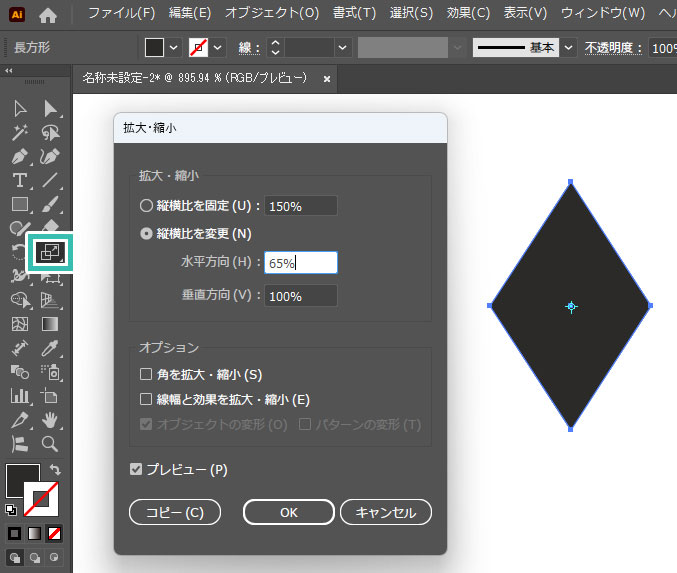Select the Hand tool
Viewport: 677px width, 573px height.
[x=50, y=420]
